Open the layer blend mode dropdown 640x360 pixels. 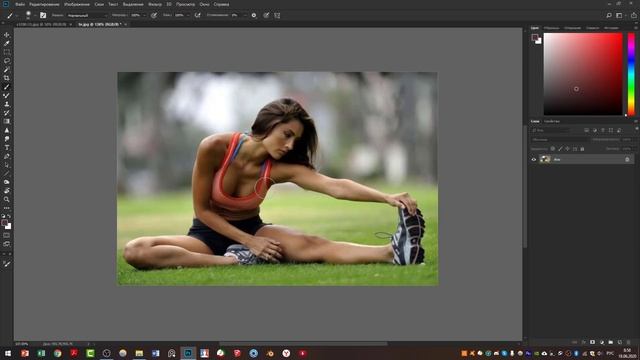560,140
